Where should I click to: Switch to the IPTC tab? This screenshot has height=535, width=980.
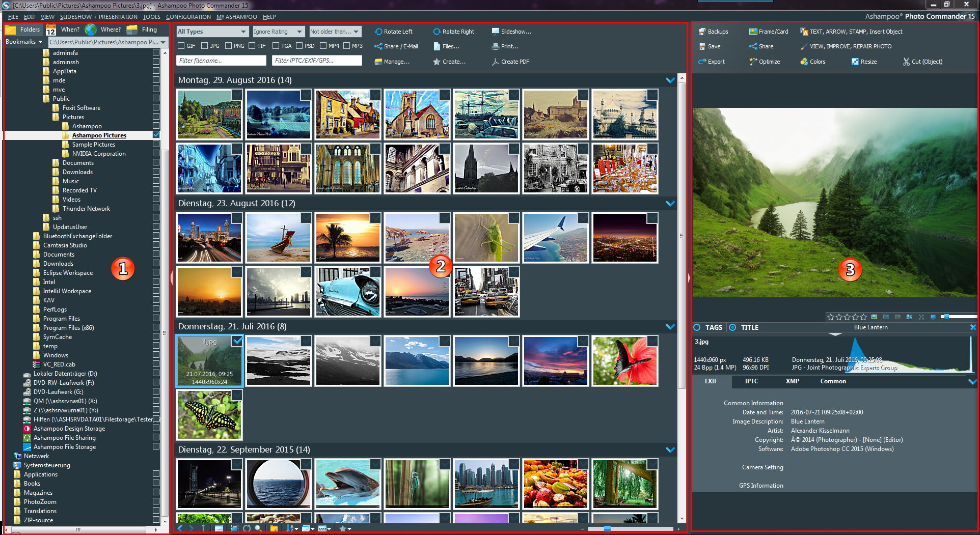[x=751, y=381]
